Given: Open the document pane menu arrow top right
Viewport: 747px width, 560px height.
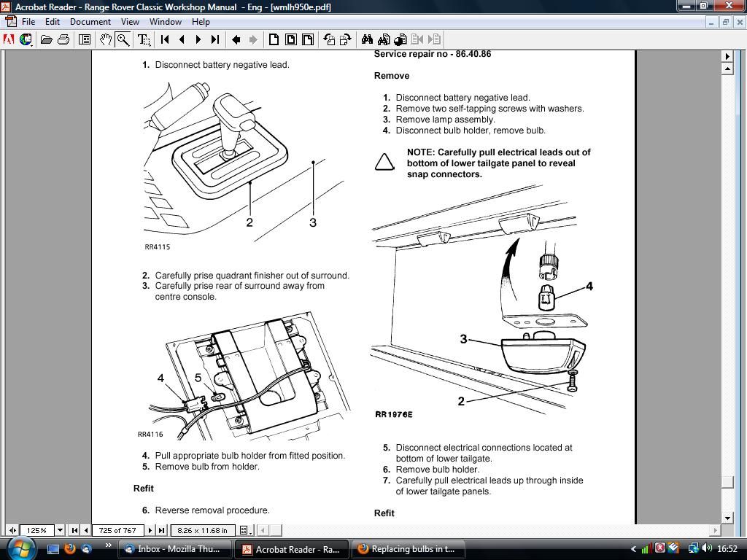Looking at the screenshot, I should click(727, 56).
